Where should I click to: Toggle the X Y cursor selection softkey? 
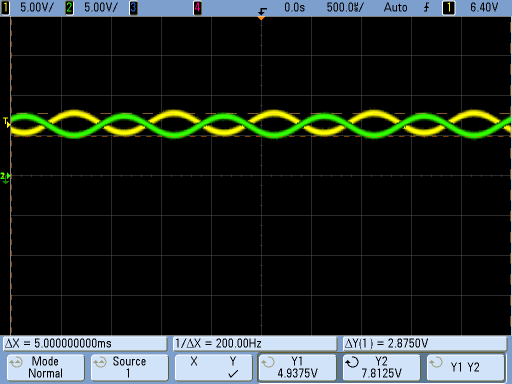pyautogui.click(x=214, y=367)
